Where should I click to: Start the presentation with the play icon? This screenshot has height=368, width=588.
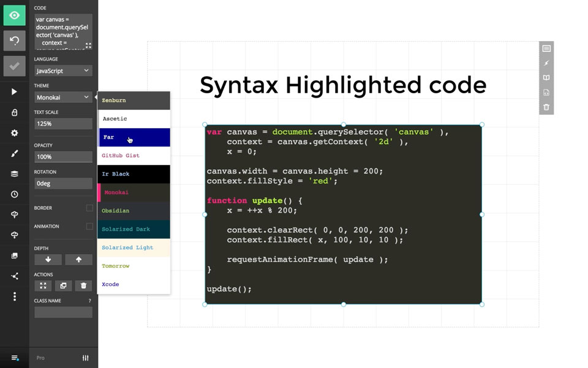point(14,92)
